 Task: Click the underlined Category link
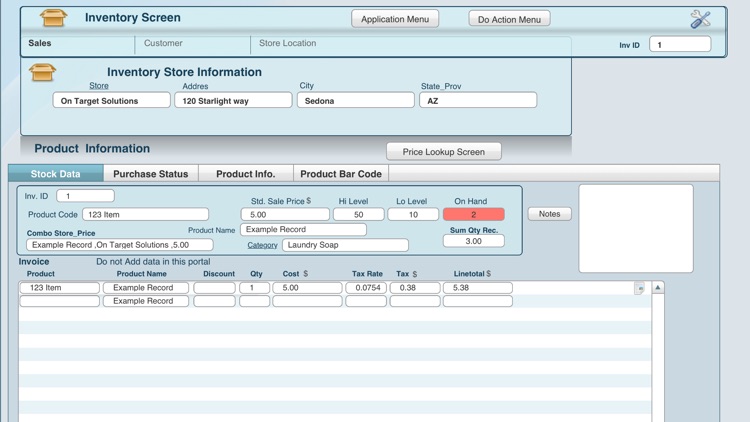(x=262, y=245)
